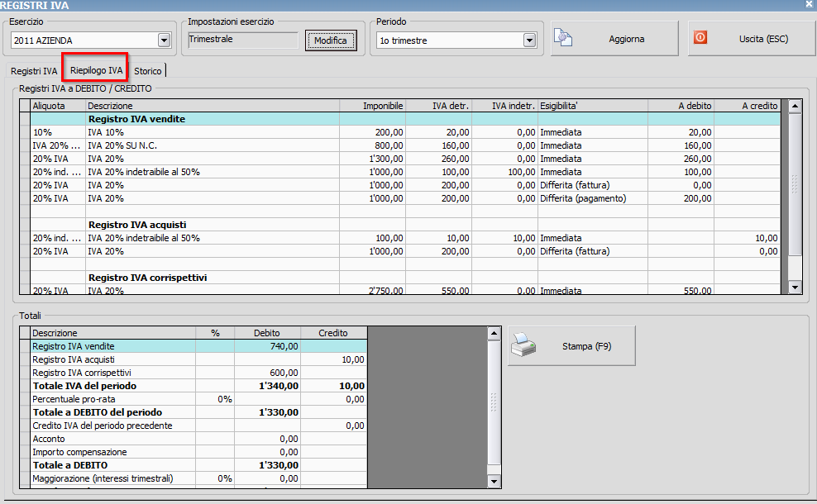Click the A credito column header
Screen dimensions: 817x504
pos(748,106)
